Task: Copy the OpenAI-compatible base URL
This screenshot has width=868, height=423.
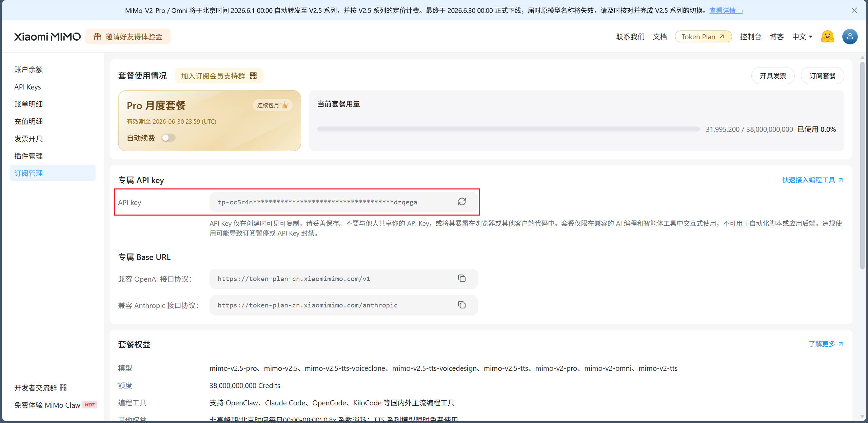Action: [x=462, y=279]
